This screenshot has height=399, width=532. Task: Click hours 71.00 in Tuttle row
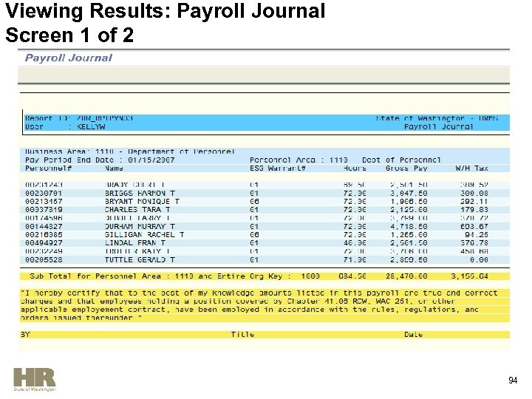coord(355,260)
